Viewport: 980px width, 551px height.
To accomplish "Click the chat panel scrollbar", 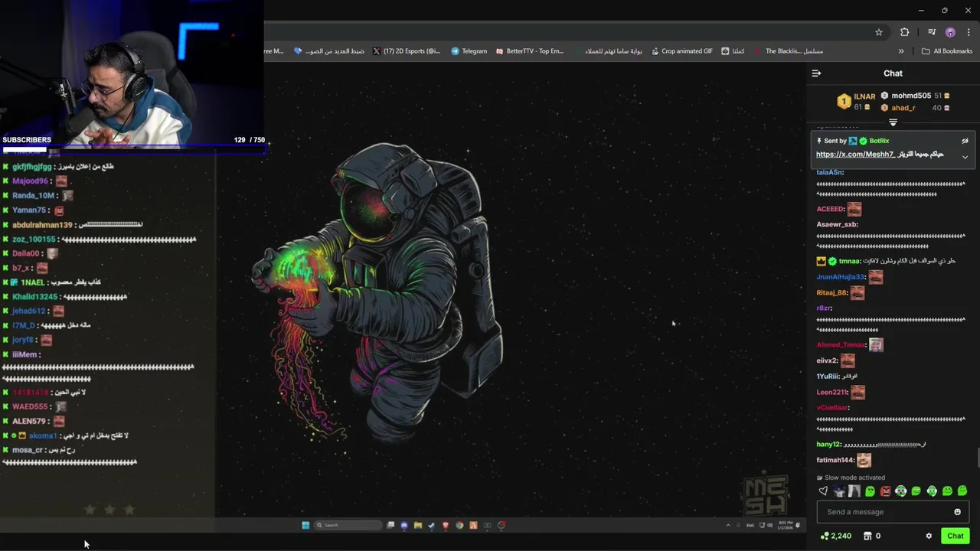I will pos(978,458).
